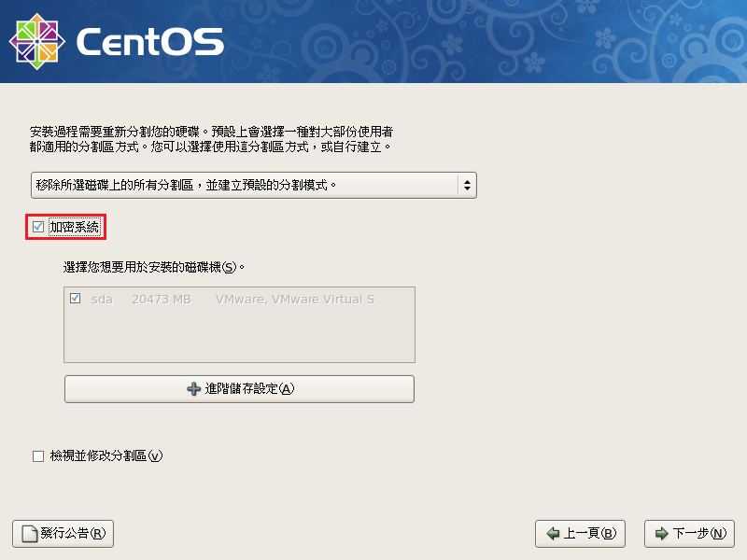Open the partitioning scheme dropdown

[x=243, y=185]
